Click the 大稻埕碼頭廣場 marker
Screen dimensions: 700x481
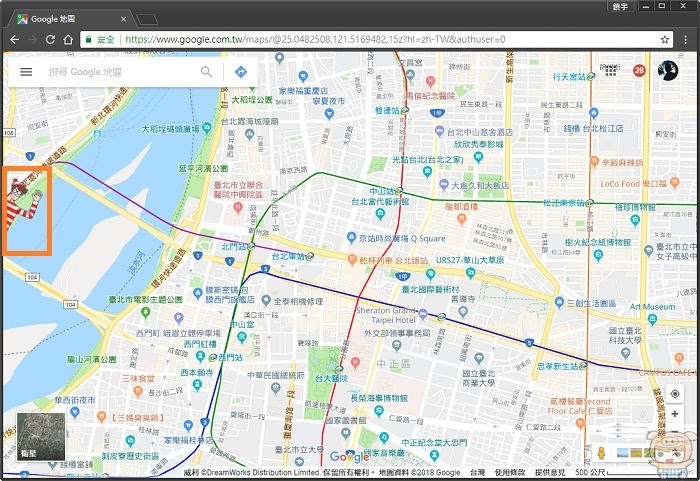207,129
